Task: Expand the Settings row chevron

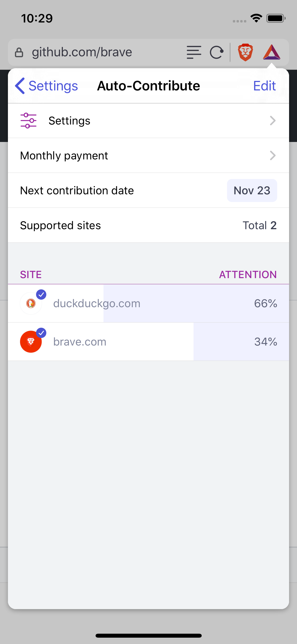Action: pyautogui.click(x=273, y=121)
